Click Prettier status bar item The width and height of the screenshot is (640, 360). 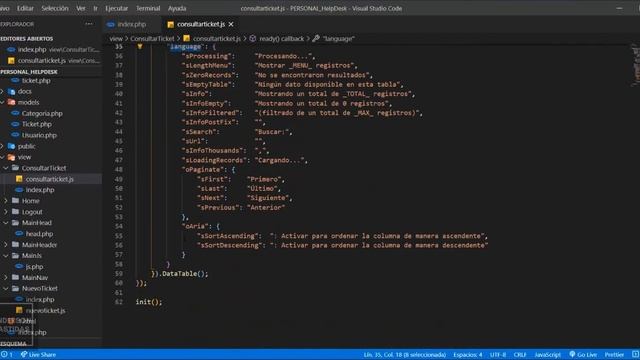tap(614, 355)
